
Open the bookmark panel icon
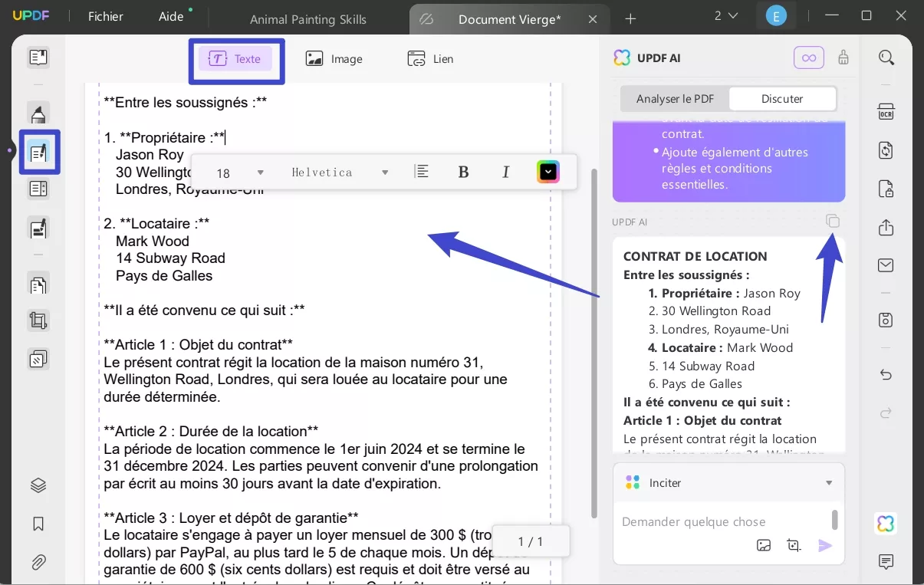(x=38, y=524)
